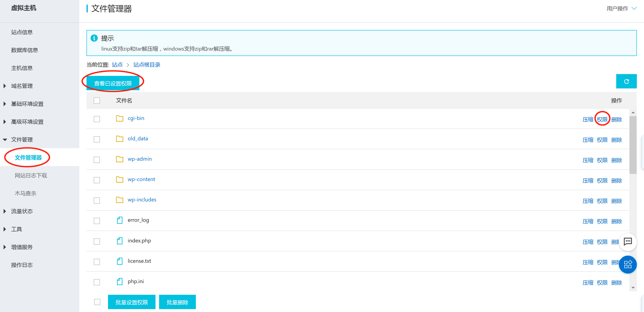This screenshot has width=644, height=312.
Task: Open the cgi-bin folder name link
Action: tap(136, 118)
